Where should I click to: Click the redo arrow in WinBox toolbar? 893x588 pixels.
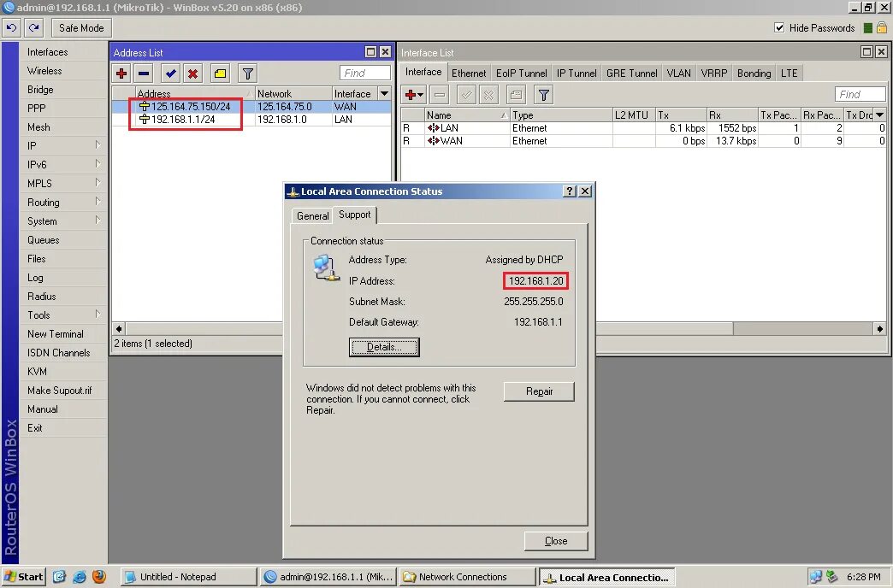[33, 27]
